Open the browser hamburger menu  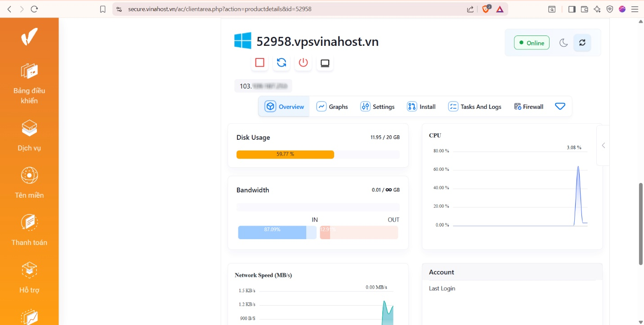click(635, 9)
